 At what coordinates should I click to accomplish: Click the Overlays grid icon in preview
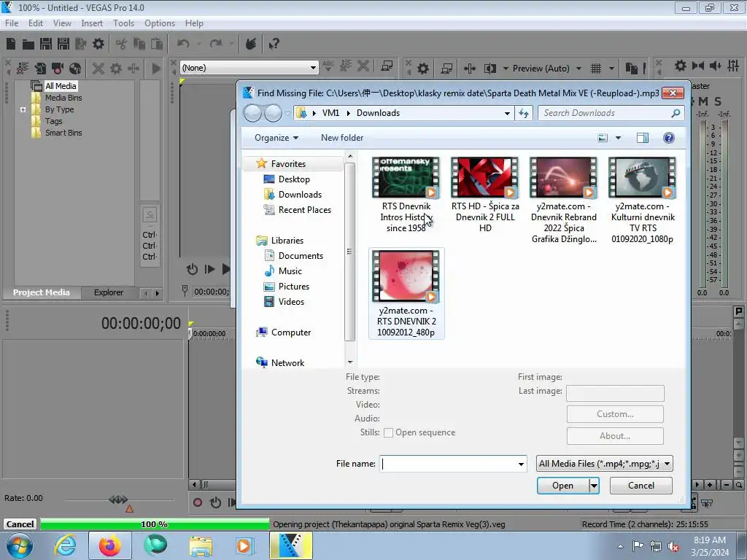point(596,69)
